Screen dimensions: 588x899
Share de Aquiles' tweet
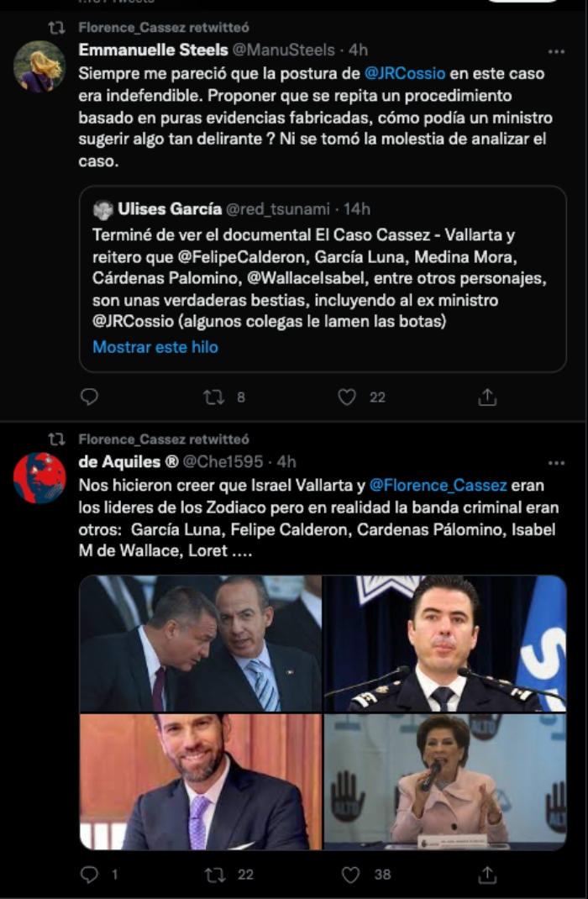pyautogui.click(x=487, y=875)
